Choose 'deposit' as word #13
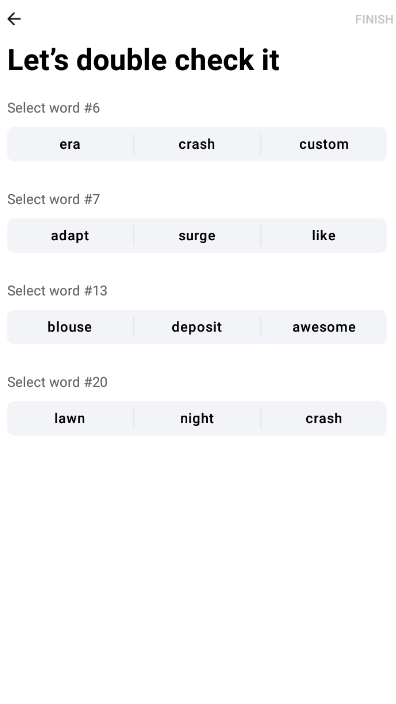 click(x=197, y=327)
